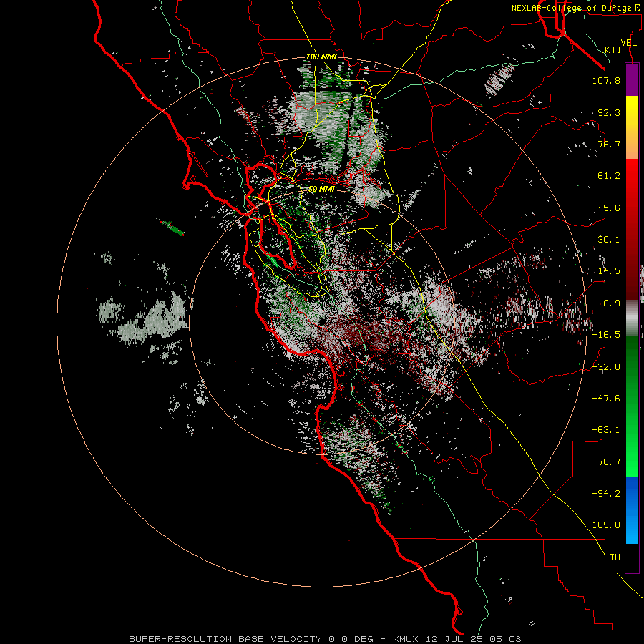
Task: Click the 14.5 velocity scale value
Action: (609, 271)
